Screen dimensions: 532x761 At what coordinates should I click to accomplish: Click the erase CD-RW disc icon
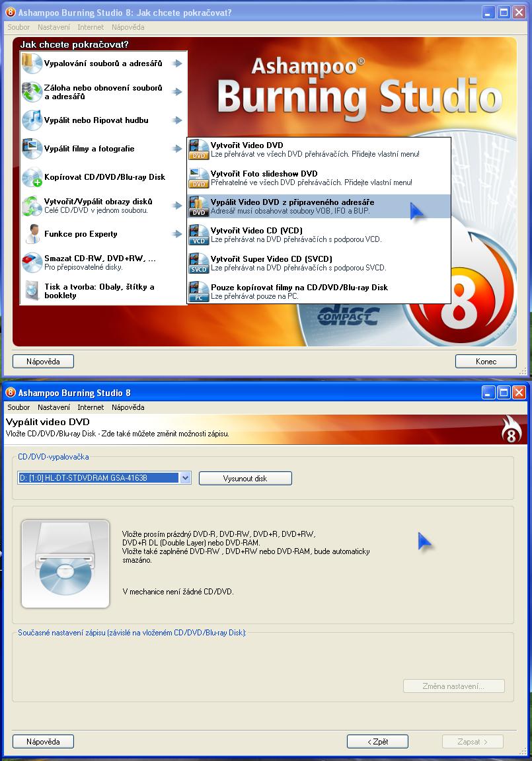pyautogui.click(x=32, y=262)
